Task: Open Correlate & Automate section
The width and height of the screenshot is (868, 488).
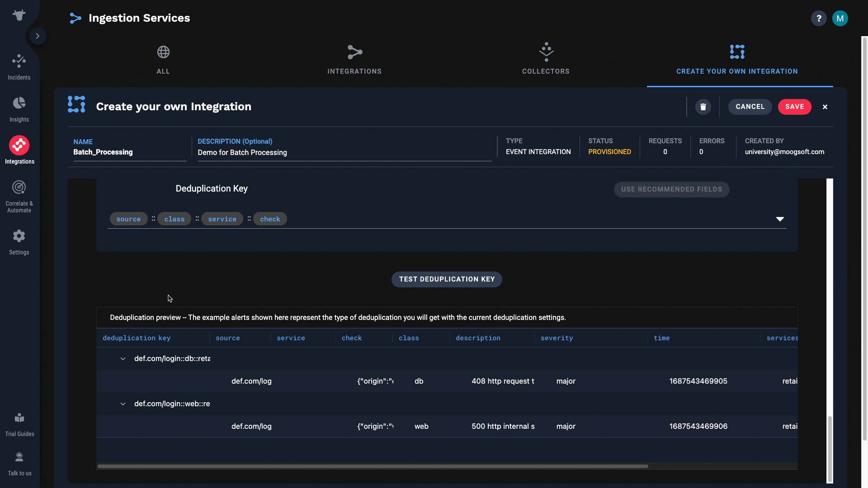Action: click(19, 197)
